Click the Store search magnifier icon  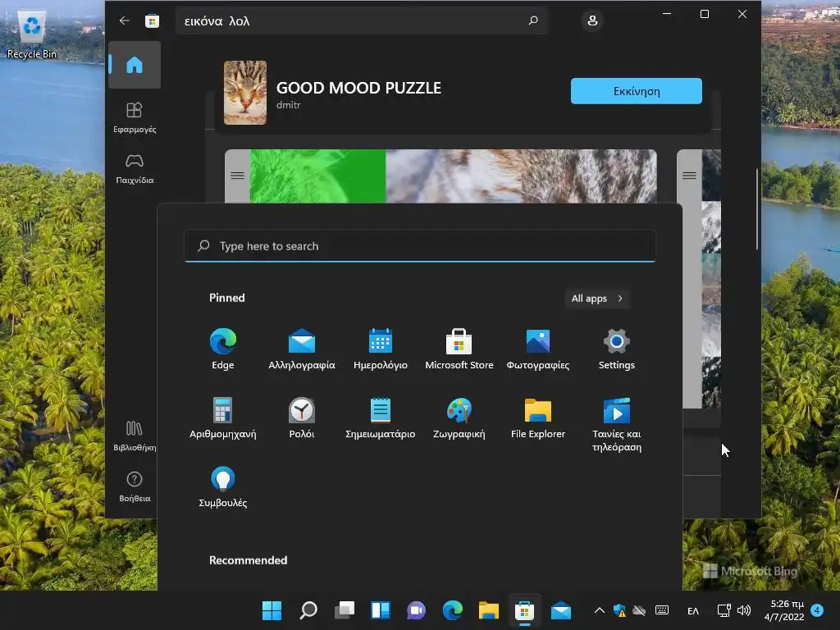click(533, 21)
